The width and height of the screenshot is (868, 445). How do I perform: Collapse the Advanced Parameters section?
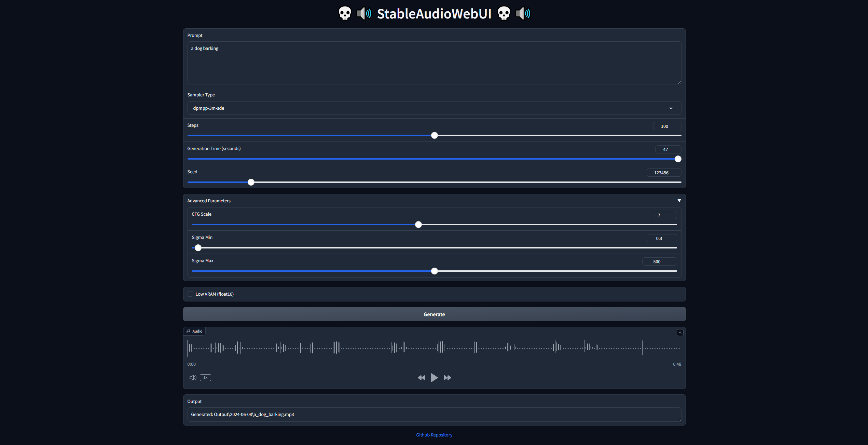pyautogui.click(x=679, y=201)
